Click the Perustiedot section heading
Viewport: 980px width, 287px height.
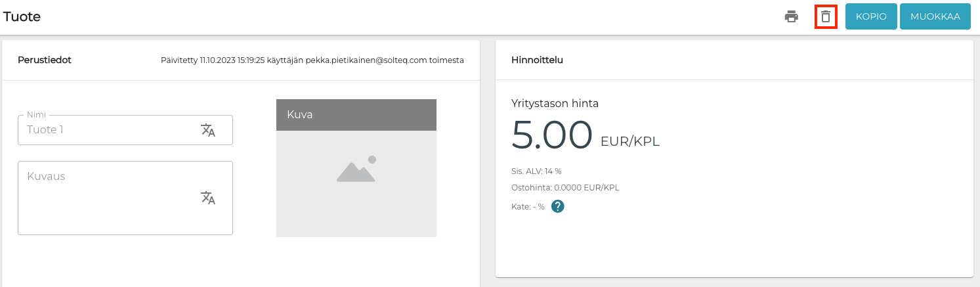tap(45, 60)
